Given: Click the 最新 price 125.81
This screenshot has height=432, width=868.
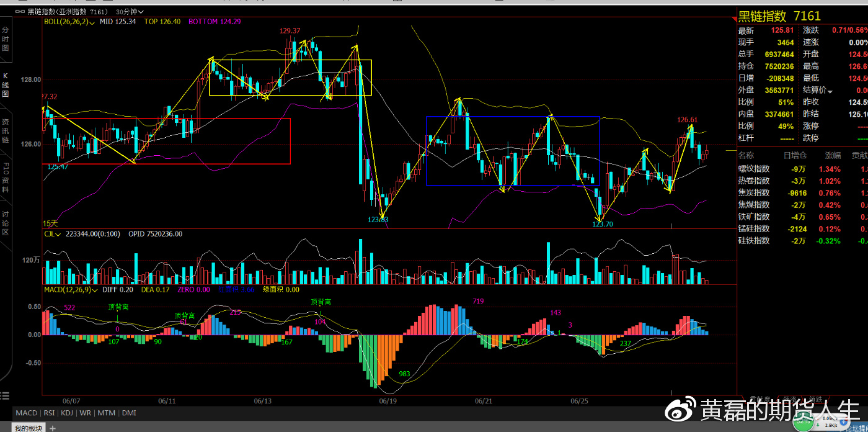Looking at the screenshot, I should coord(782,30).
